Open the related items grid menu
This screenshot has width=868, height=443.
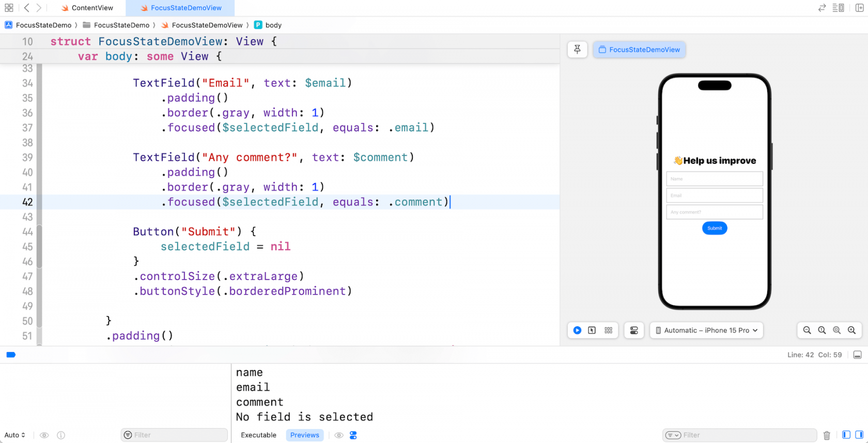click(9, 8)
